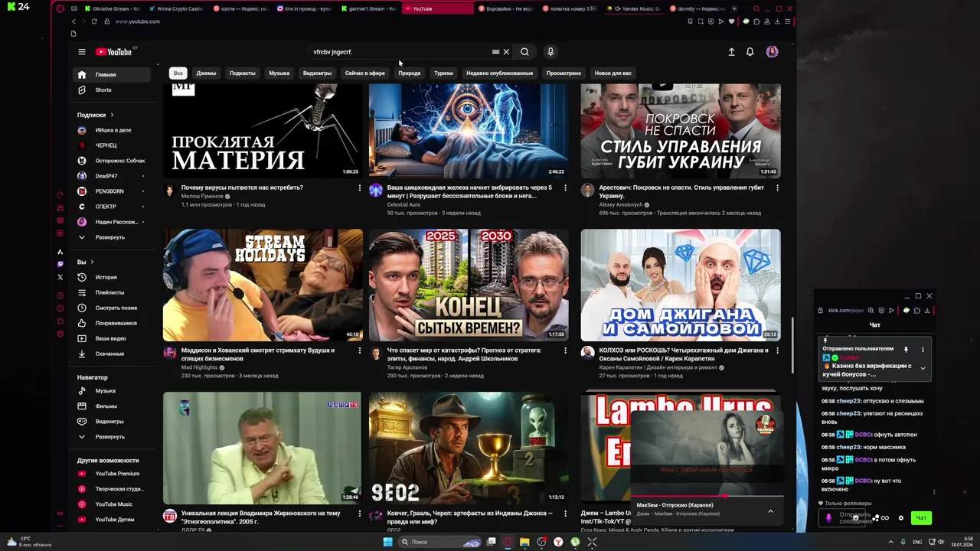The height and width of the screenshot is (551, 980).
Task: Pin toggle on KickBot pinned message
Action: point(906,350)
